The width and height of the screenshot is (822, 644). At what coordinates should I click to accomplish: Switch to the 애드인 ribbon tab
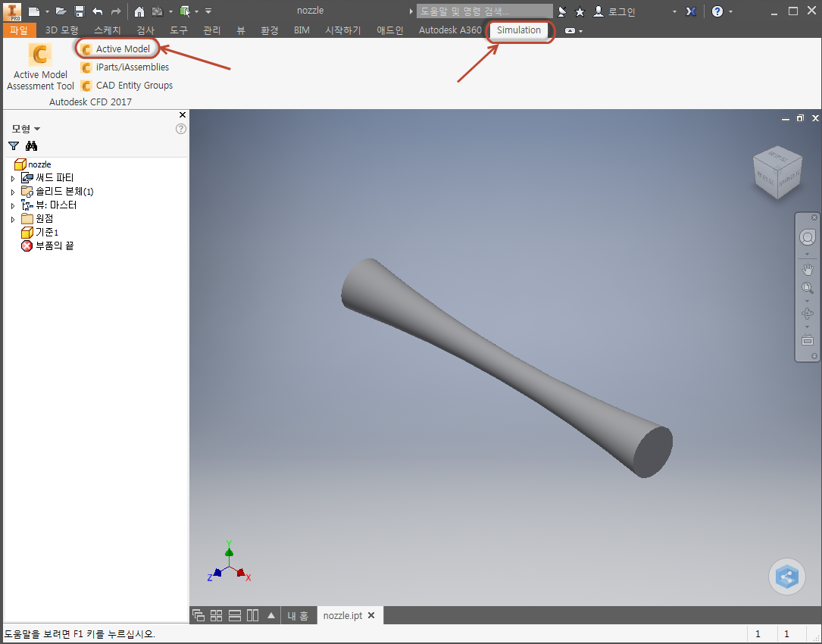click(x=390, y=30)
